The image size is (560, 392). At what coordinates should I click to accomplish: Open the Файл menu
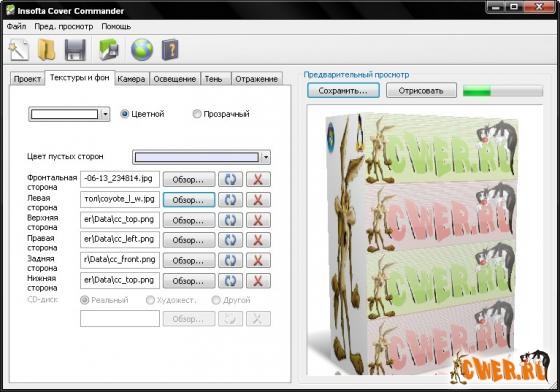tap(16, 26)
